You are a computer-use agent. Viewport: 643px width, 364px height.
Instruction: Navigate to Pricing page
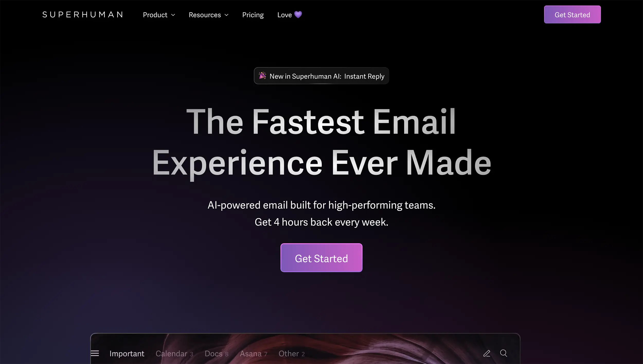click(253, 15)
